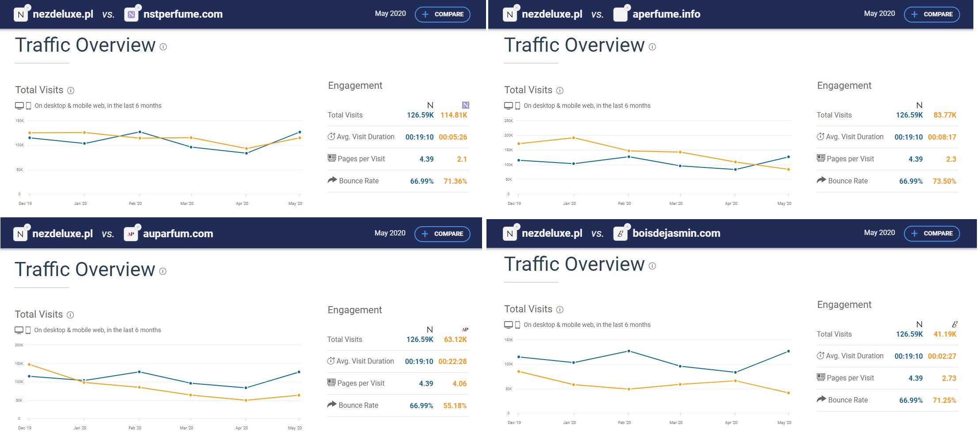Click COMPARE button in nstperfume.com panel
This screenshot has width=980, height=440.
442,14
